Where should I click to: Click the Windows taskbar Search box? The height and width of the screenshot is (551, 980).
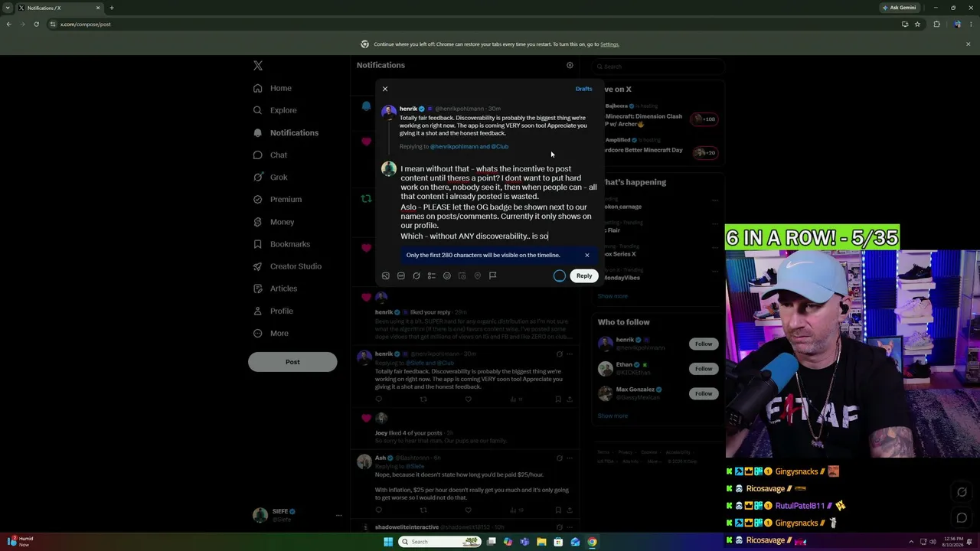tap(440, 542)
